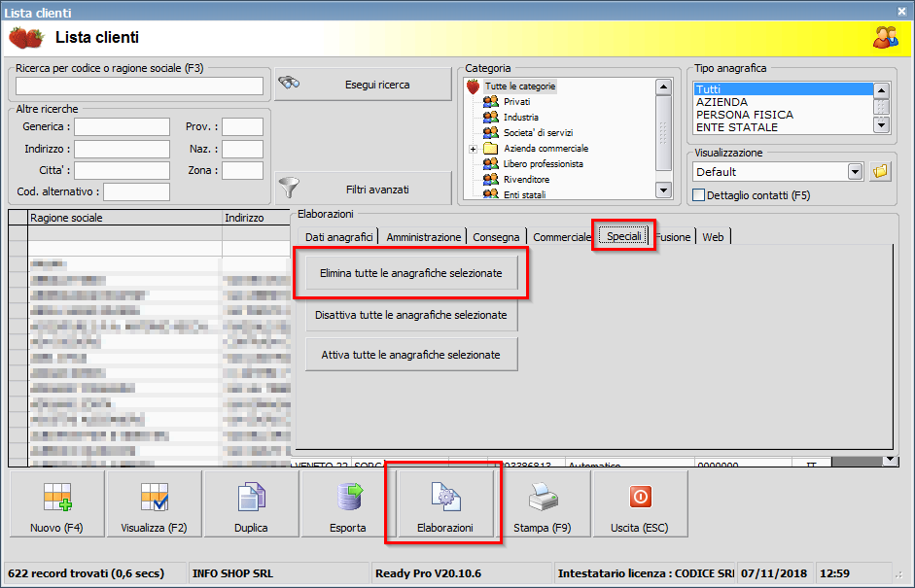Close the Lista clienti window

901,11
